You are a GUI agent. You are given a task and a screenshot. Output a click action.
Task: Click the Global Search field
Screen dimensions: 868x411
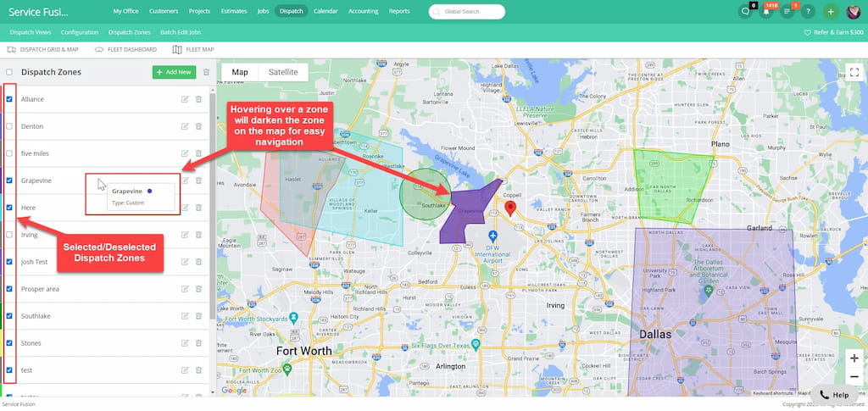(467, 11)
